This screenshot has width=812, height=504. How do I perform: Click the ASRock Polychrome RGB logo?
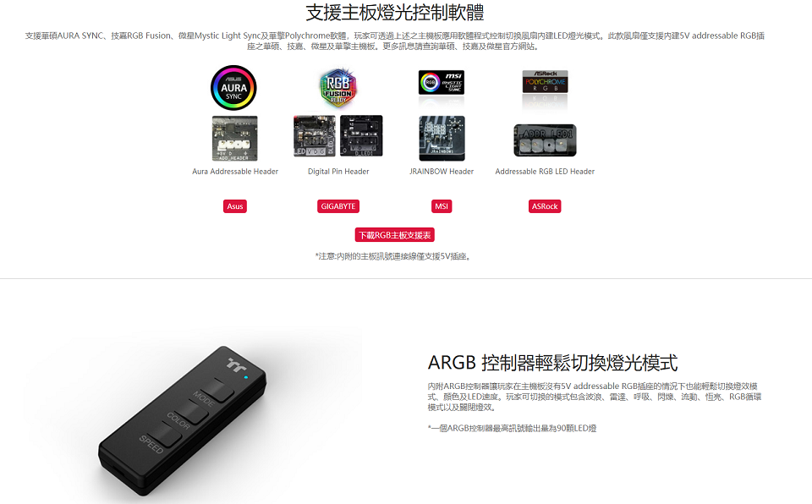tap(545, 82)
